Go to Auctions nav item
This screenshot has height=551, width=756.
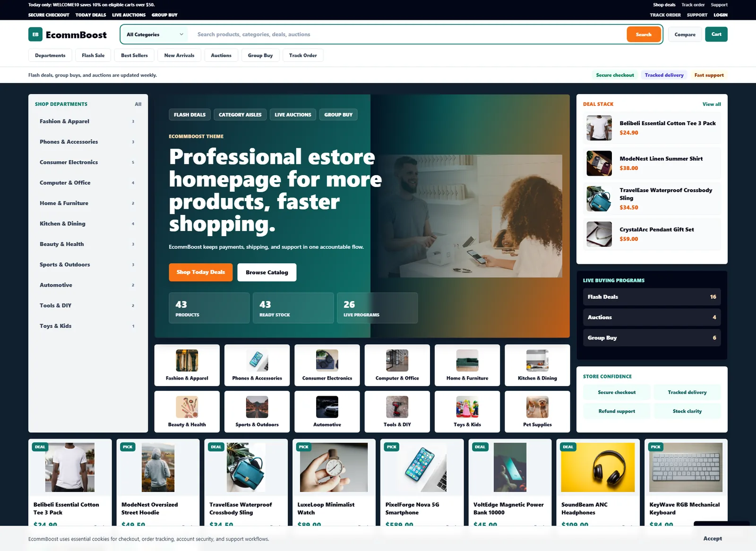tap(221, 55)
